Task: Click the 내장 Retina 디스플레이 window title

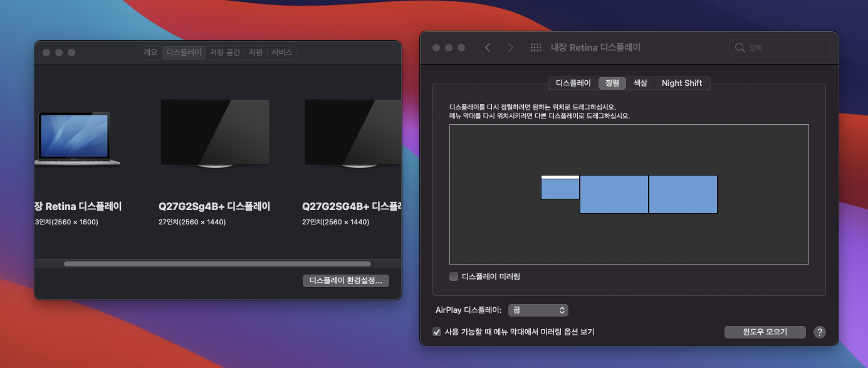Action: (595, 48)
